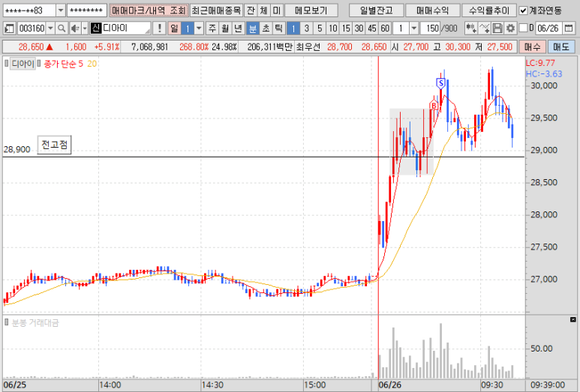
Task: Click the HC:-3.63 indicator text
Action: (x=544, y=74)
